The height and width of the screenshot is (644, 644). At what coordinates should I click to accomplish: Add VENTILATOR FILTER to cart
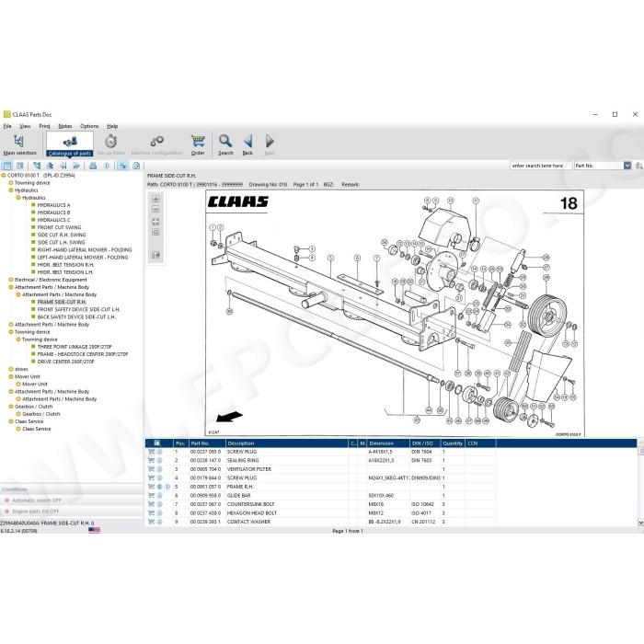[x=151, y=469]
